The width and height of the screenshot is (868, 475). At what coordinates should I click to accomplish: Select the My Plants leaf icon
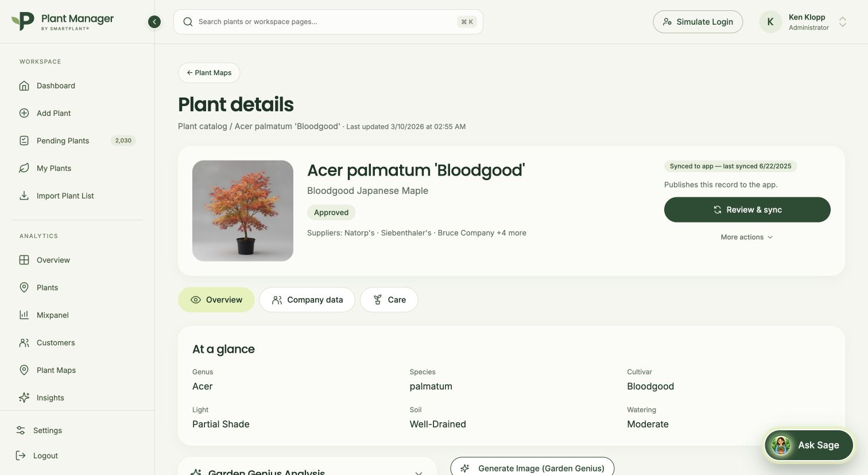24,168
